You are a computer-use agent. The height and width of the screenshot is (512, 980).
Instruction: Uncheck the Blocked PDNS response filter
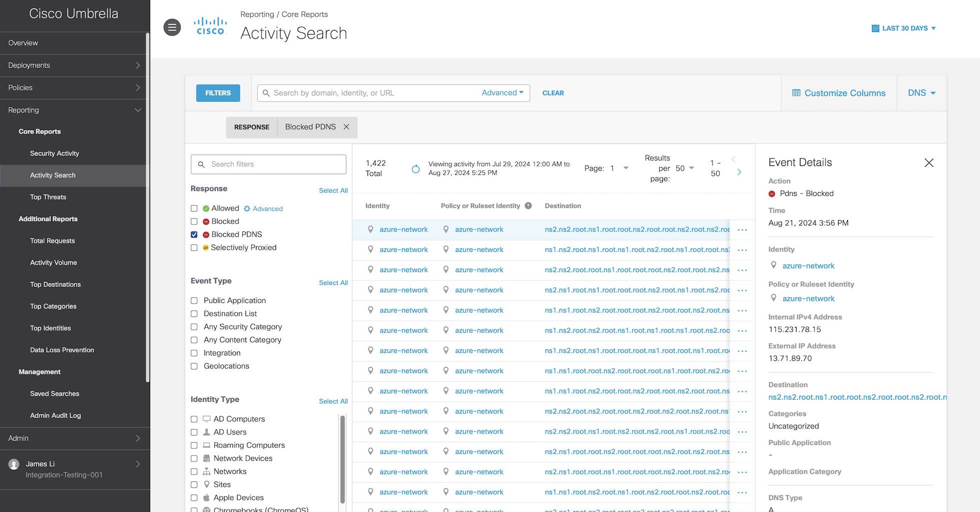194,234
